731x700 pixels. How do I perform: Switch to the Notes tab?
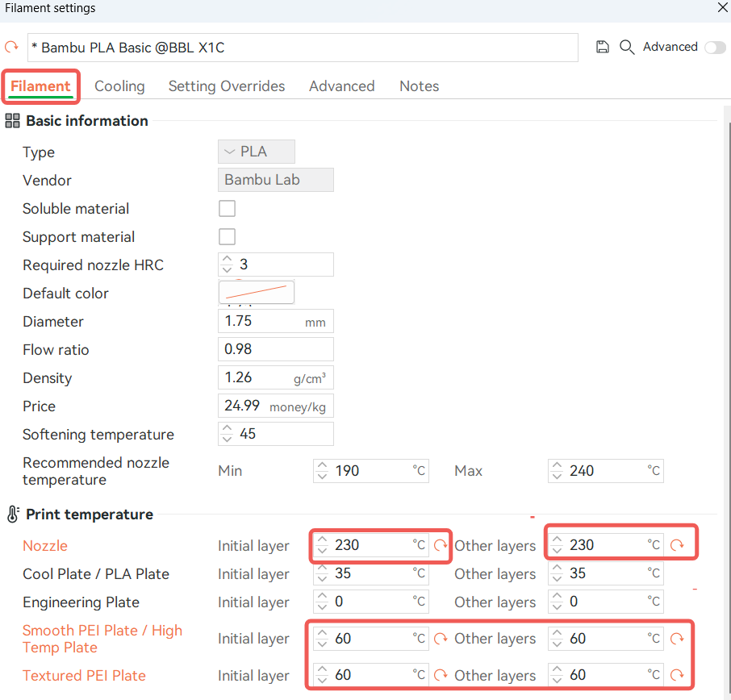tap(419, 86)
